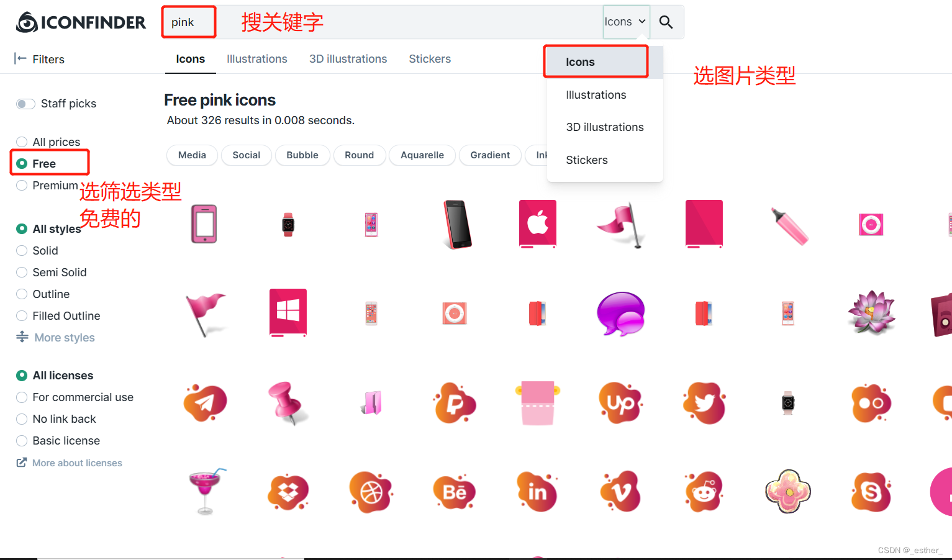Screen dimensions: 952x560
Task: Open the lotus flower icon
Action: [x=871, y=313]
